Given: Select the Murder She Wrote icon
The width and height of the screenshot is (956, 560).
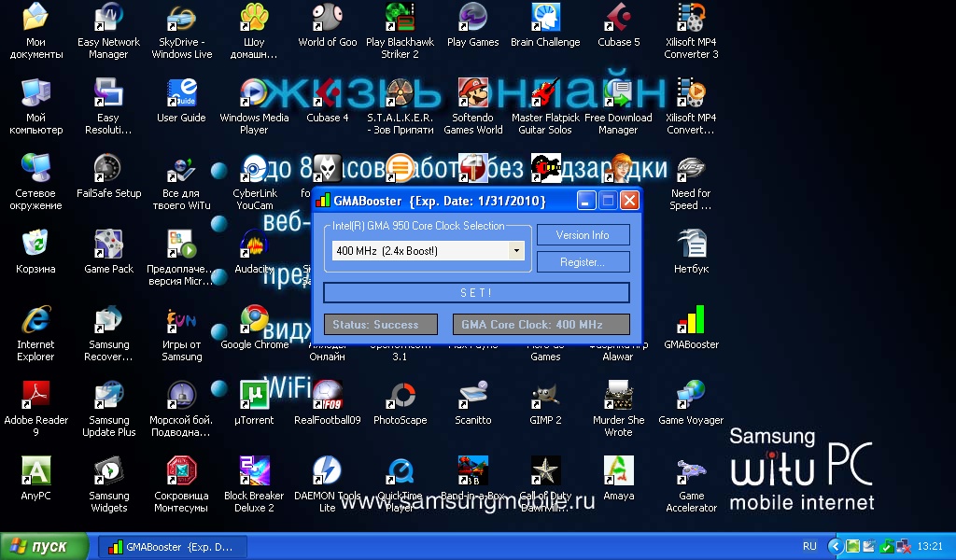Looking at the screenshot, I should click(x=619, y=395).
